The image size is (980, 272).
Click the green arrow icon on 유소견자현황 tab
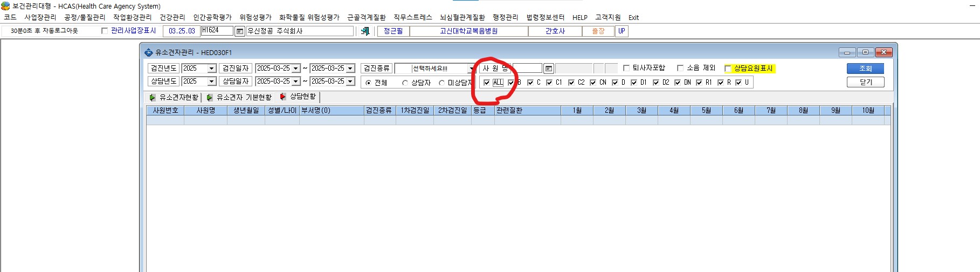click(x=153, y=98)
